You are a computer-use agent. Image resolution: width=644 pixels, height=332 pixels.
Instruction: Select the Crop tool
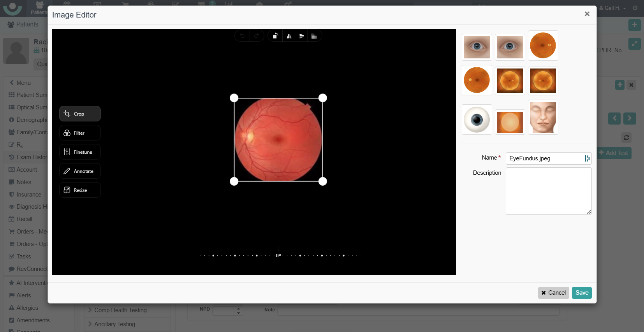pyautogui.click(x=80, y=114)
